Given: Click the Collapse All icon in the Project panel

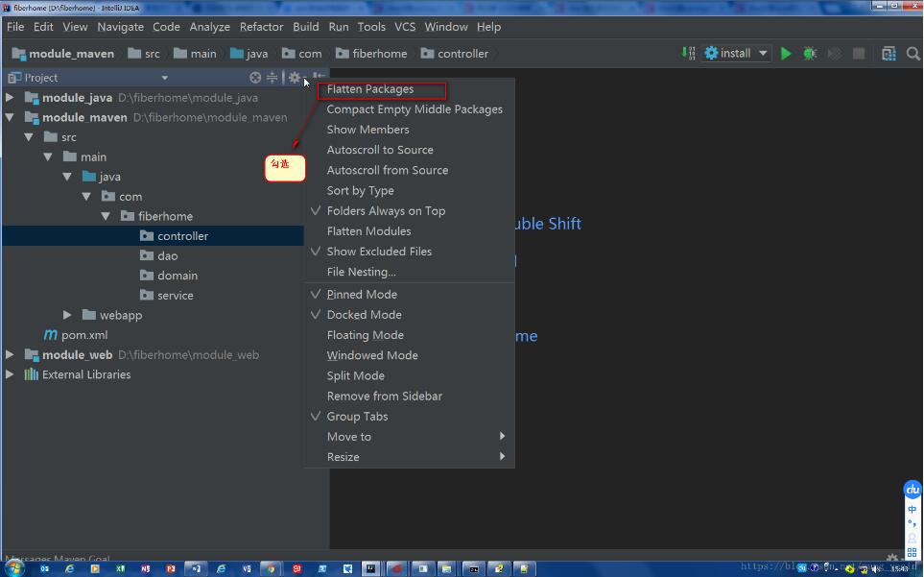Looking at the screenshot, I should (x=272, y=77).
